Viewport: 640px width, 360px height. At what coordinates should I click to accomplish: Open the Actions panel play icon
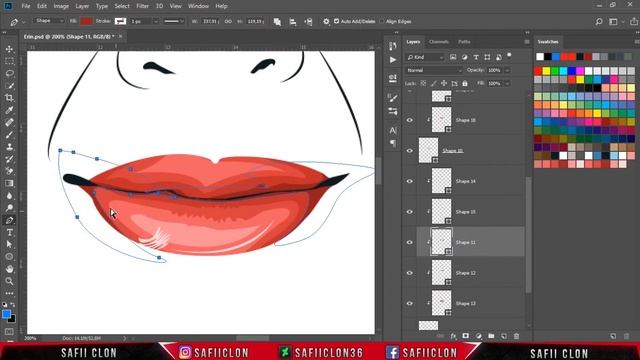393,60
